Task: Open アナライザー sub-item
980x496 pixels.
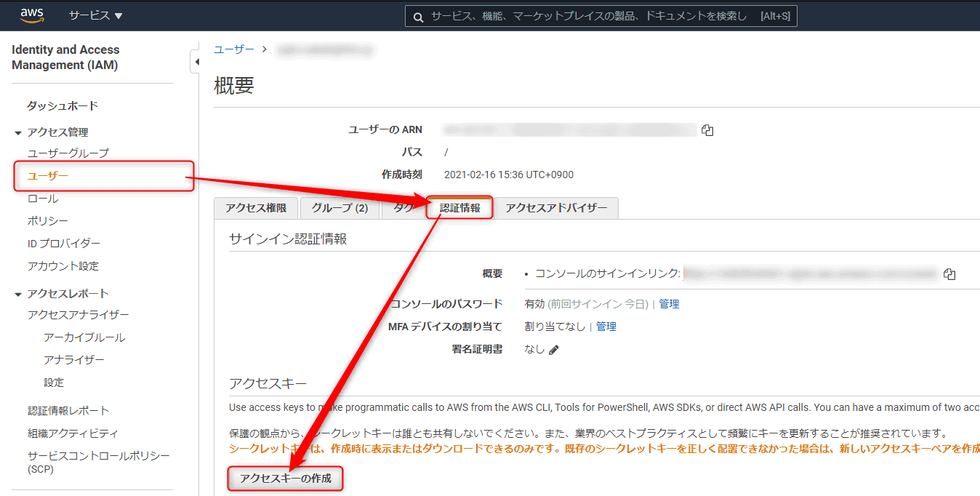Action: [x=74, y=360]
